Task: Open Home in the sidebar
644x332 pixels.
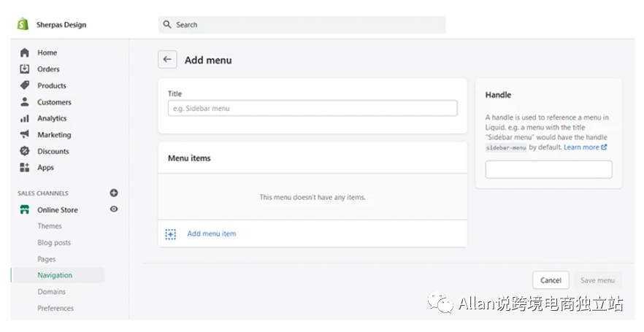Action: [47, 53]
